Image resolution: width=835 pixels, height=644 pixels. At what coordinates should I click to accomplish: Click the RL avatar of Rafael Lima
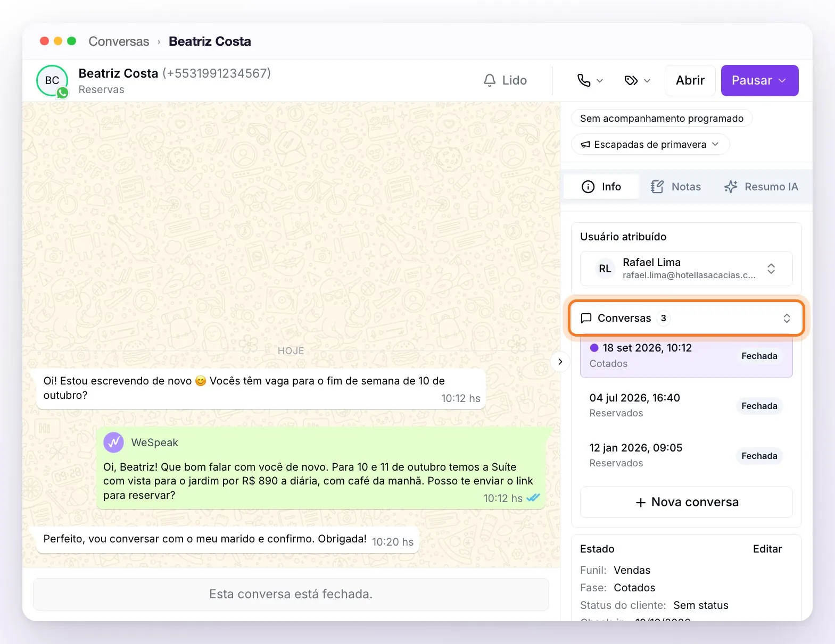605,269
